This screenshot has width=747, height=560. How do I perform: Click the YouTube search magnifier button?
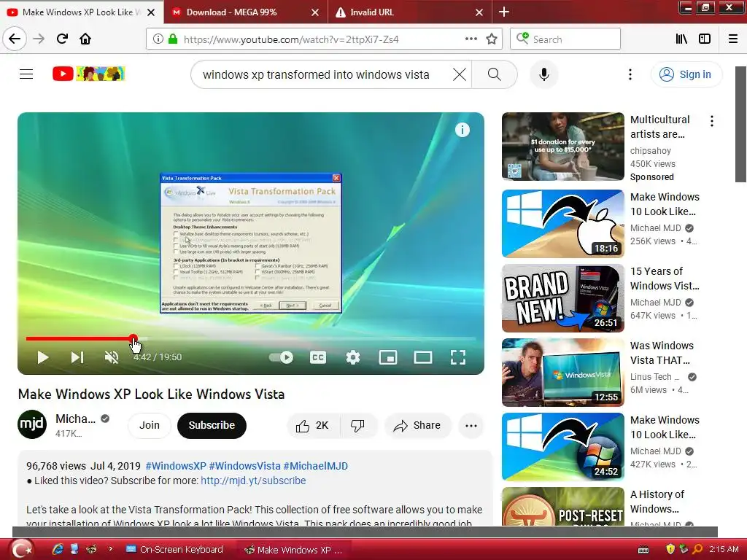(x=495, y=74)
